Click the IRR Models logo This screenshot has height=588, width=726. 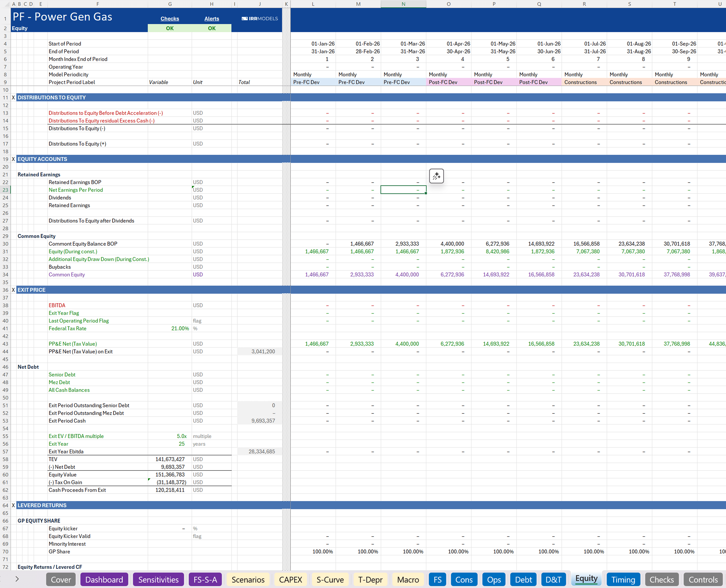[260, 19]
